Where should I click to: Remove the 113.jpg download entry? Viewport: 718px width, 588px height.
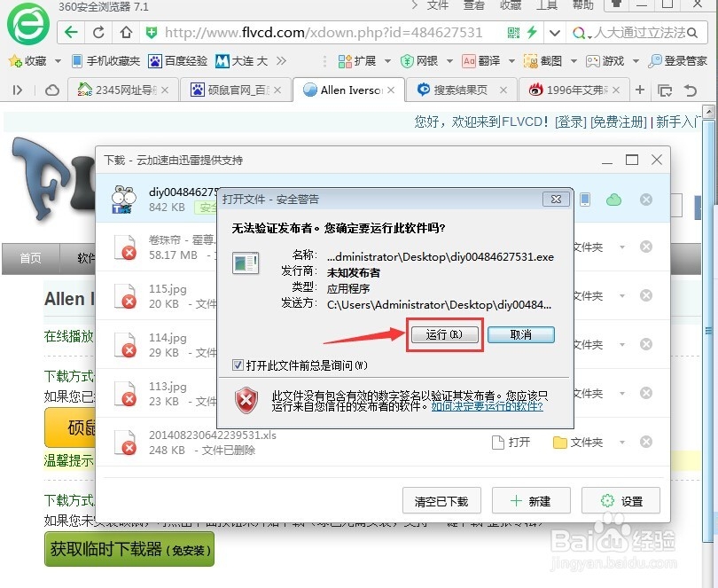click(x=646, y=393)
